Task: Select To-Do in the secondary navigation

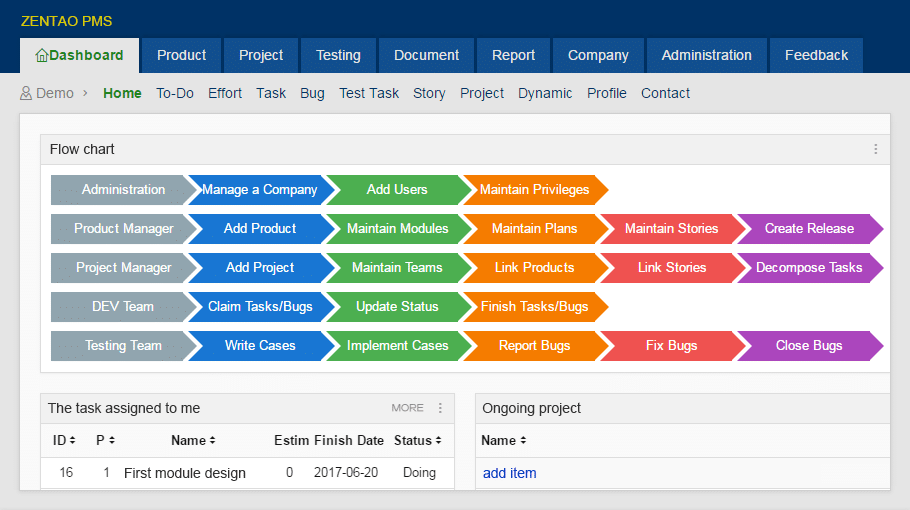Action: pos(175,93)
